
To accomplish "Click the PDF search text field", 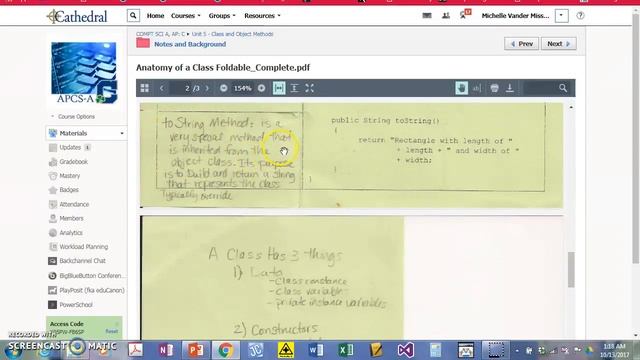I will click(x=540, y=88).
